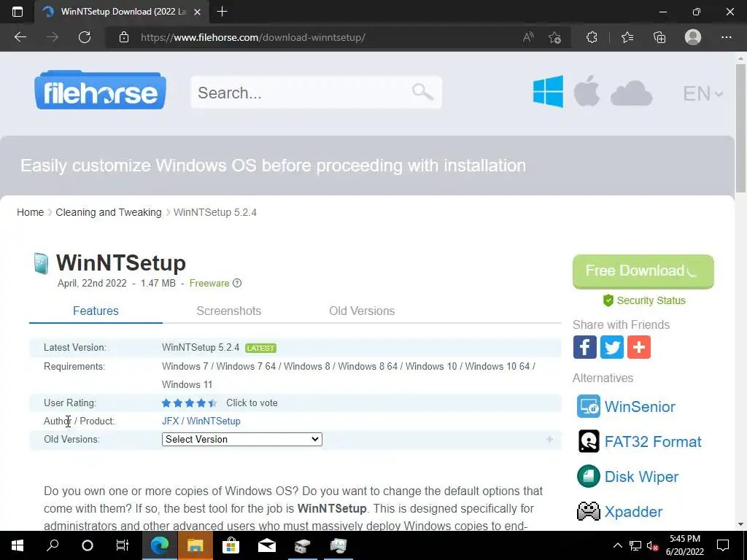747x560 pixels.
Task: Click the LATEST version badge
Action: (x=260, y=348)
